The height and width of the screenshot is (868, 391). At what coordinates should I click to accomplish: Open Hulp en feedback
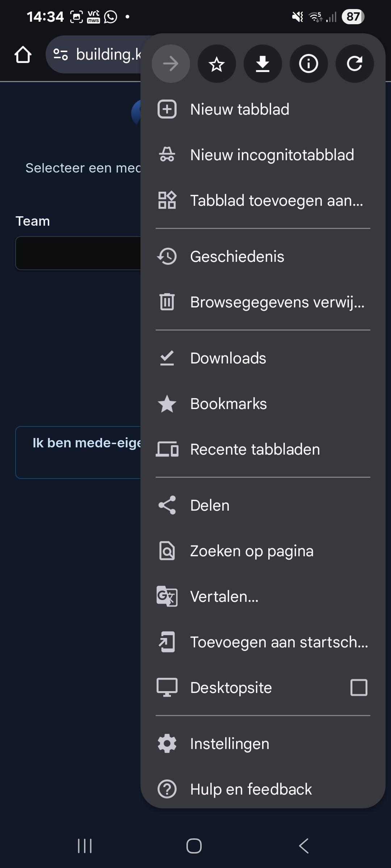coord(263,790)
